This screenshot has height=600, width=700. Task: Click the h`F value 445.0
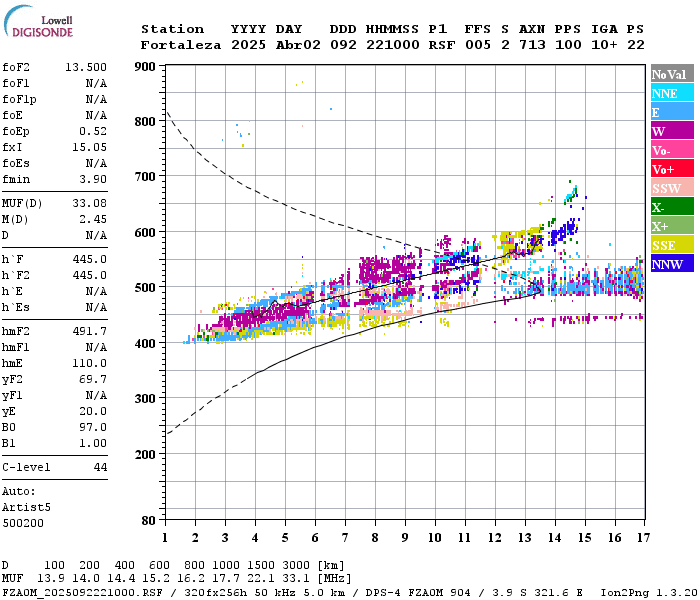pos(89,259)
